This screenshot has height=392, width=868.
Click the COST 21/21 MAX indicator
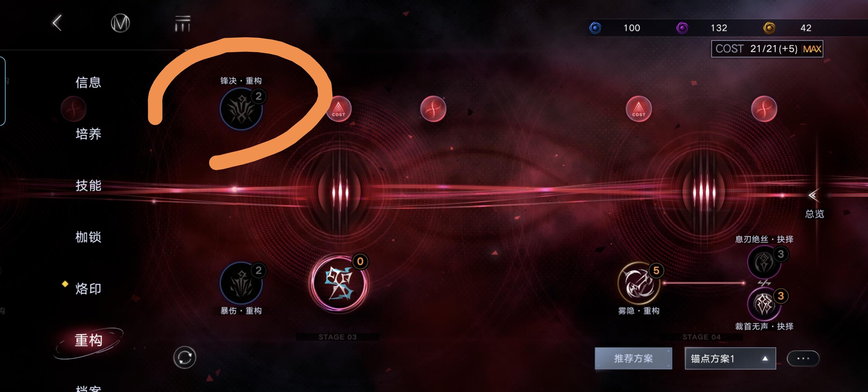point(767,49)
